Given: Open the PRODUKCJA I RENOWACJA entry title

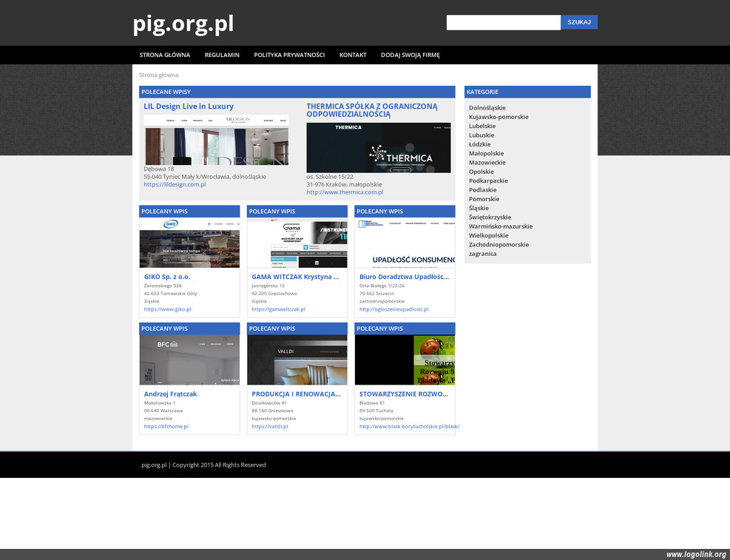Looking at the screenshot, I should (x=296, y=394).
